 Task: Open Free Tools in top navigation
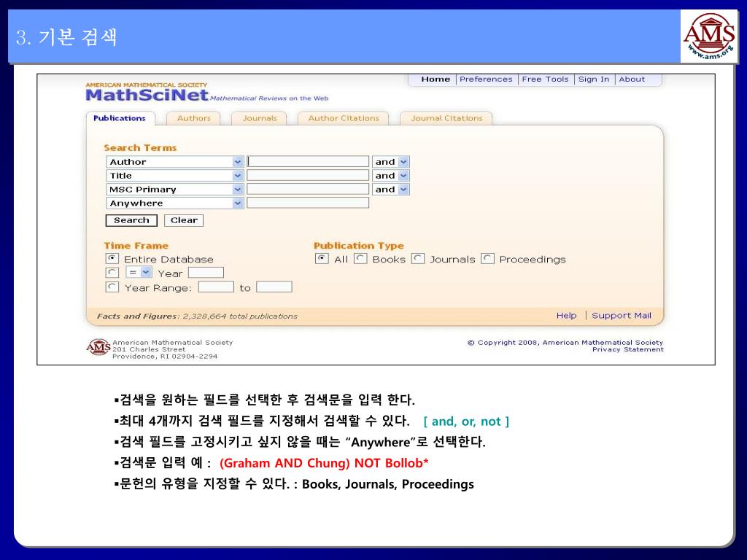[545, 79]
